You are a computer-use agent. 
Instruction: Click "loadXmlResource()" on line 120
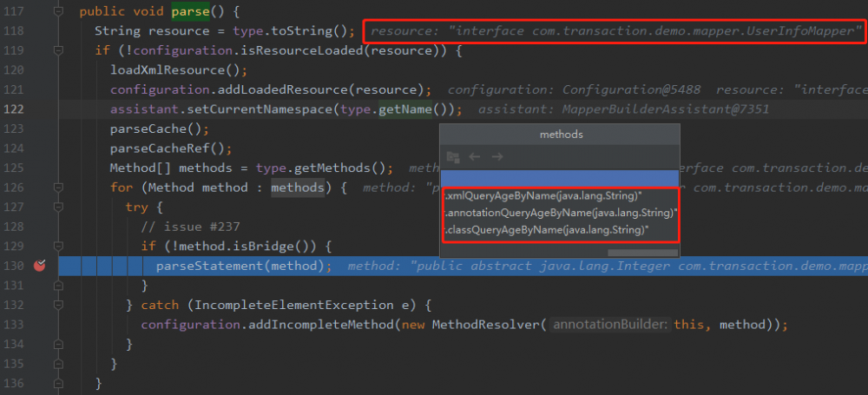point(175,70)
